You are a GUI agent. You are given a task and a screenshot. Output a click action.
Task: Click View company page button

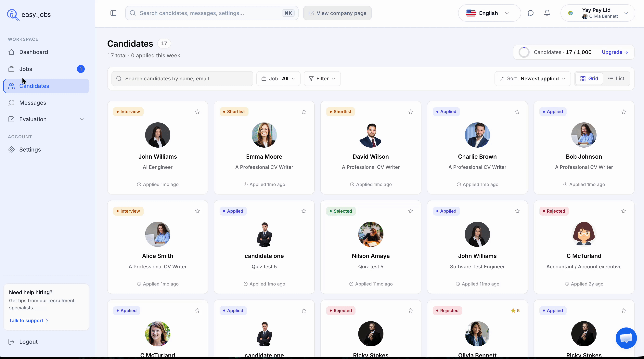tap(337, 13)
